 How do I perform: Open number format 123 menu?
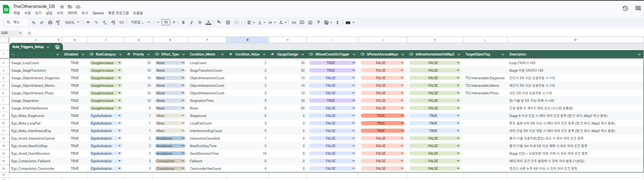(121, 23)
